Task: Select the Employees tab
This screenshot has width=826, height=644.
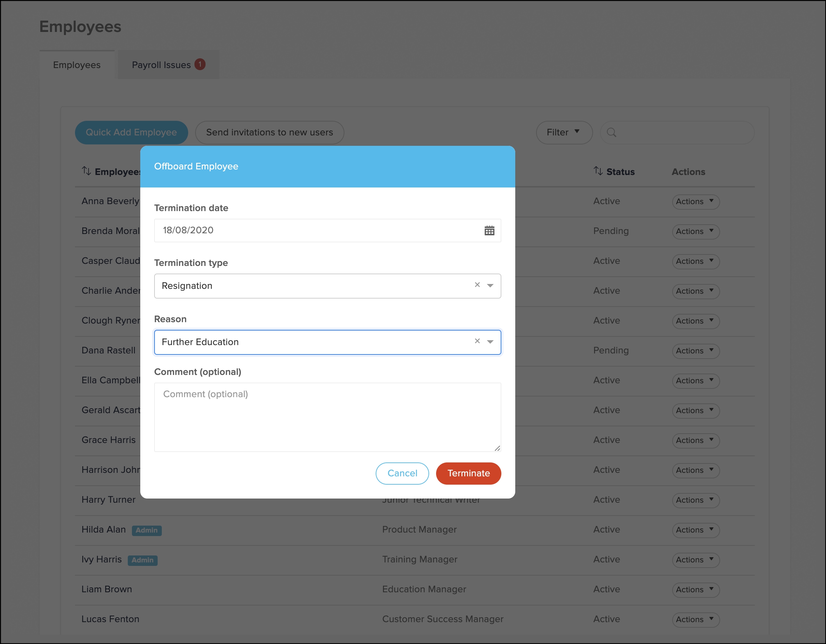Action: pos(77,65)
